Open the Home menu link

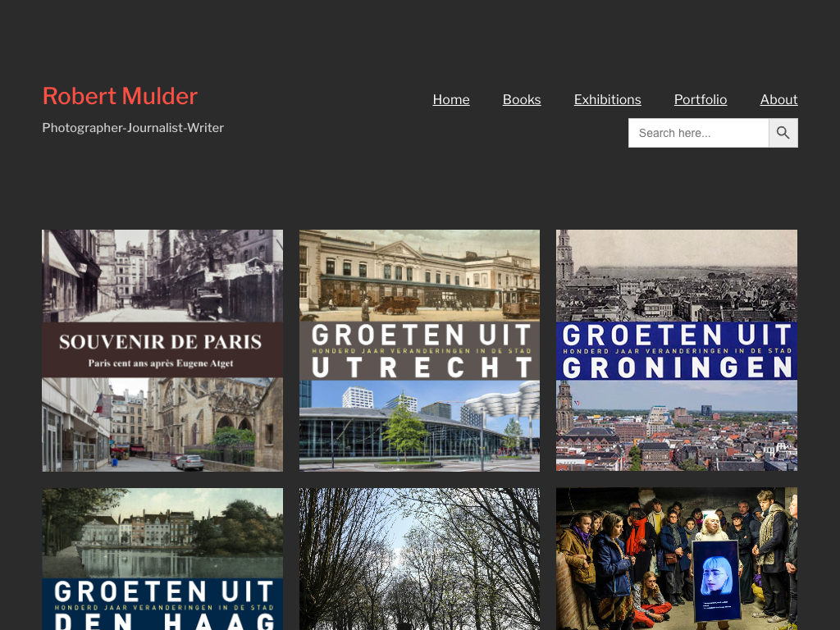click(x=451, y=99)
